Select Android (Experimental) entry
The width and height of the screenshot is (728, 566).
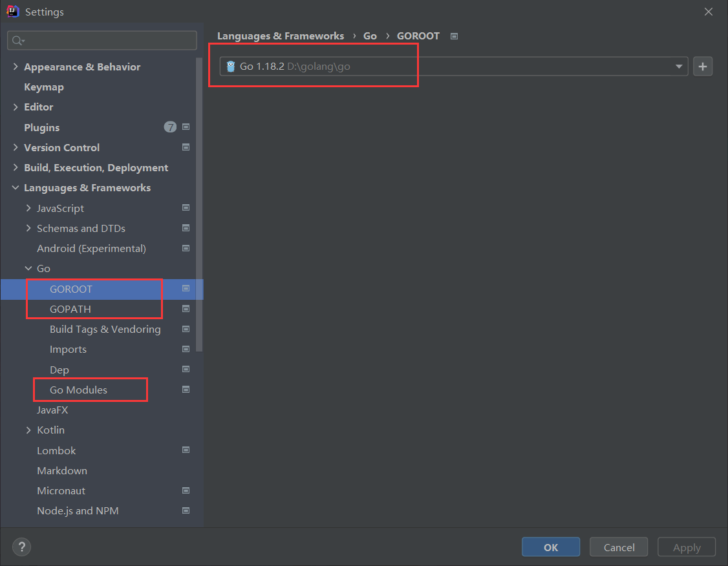(91, 249)
